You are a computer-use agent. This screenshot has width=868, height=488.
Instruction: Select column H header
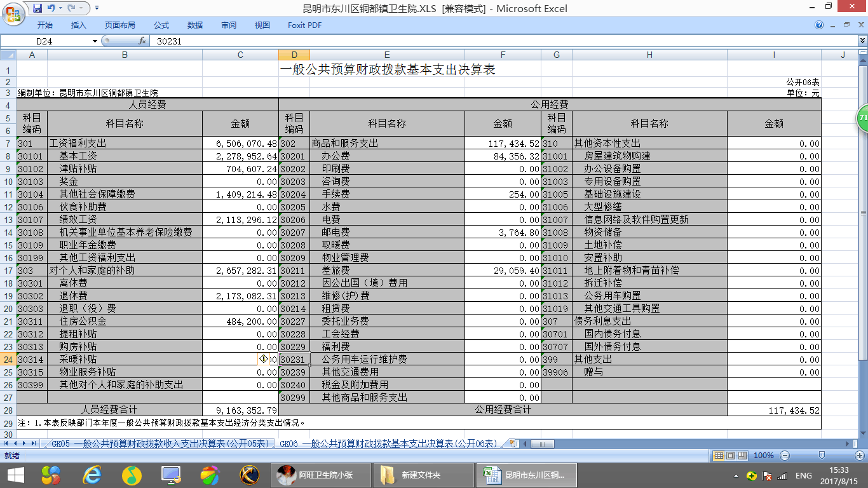[649, 55]
